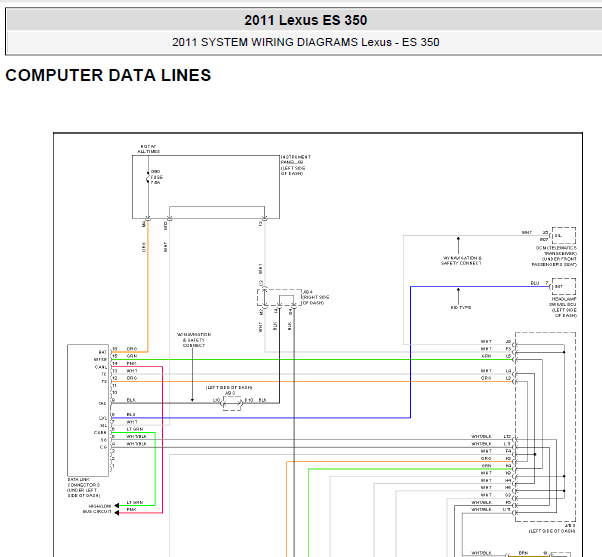The height and width of the screenshot is (557, 602).
Task: Click the INIT dashed terminal box
Action: [x=564, y=286]
